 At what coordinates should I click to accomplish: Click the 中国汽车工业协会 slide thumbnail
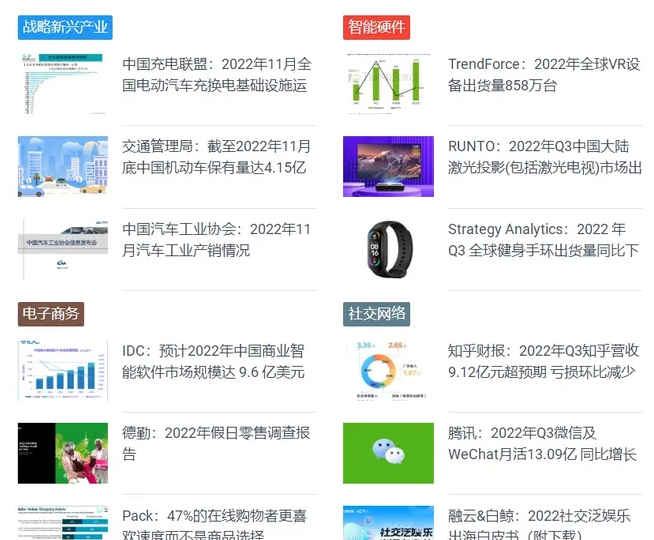coord(63,249)
